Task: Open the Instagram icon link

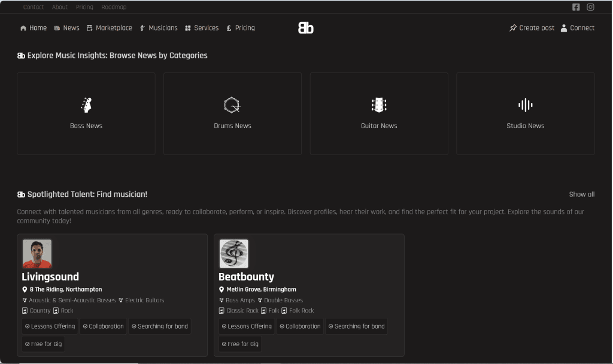Action: [590, 7]
